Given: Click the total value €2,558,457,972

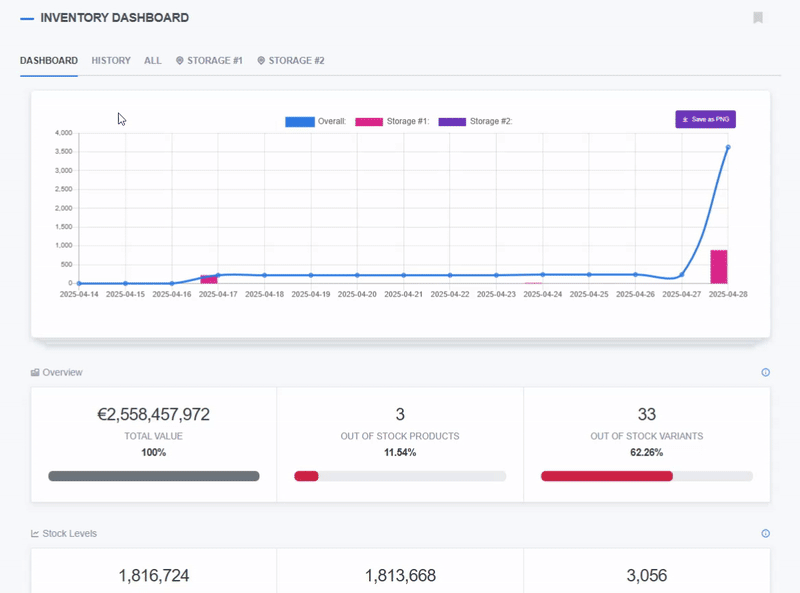Looking at the screenshot, I should coord(154,414).
